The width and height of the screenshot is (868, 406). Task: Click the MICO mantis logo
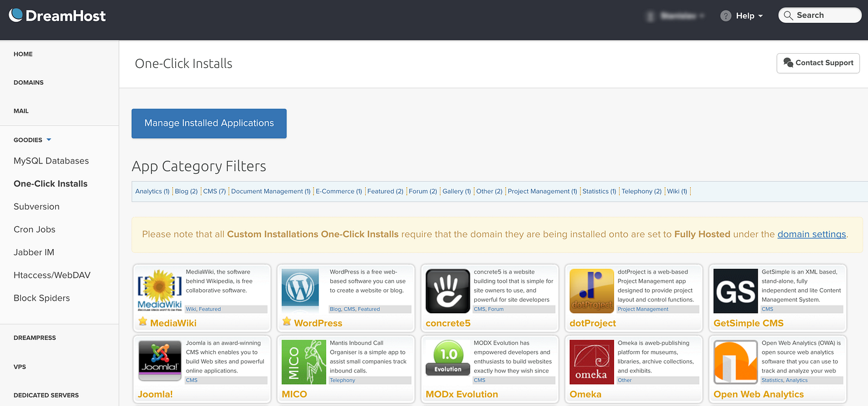pos(304,362)
